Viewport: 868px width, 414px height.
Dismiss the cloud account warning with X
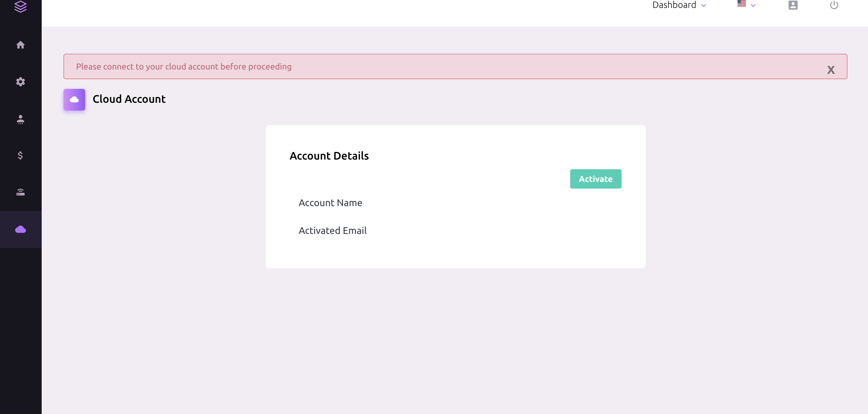point(831,70)
